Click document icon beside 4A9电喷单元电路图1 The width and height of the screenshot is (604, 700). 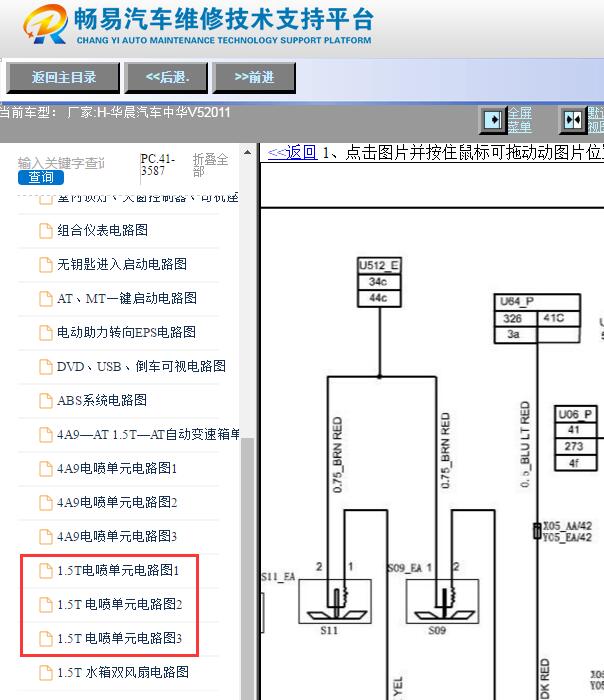46,469
